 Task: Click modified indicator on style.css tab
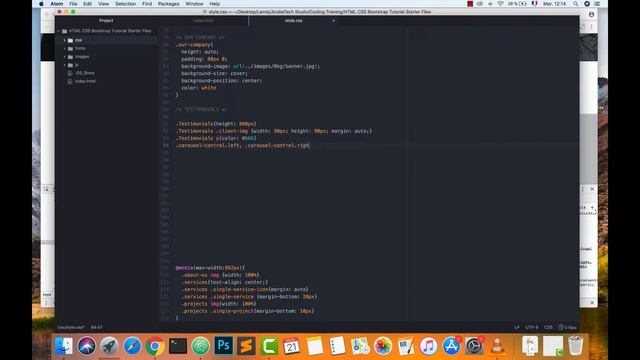pyautogui.click(x=333, y=20)
